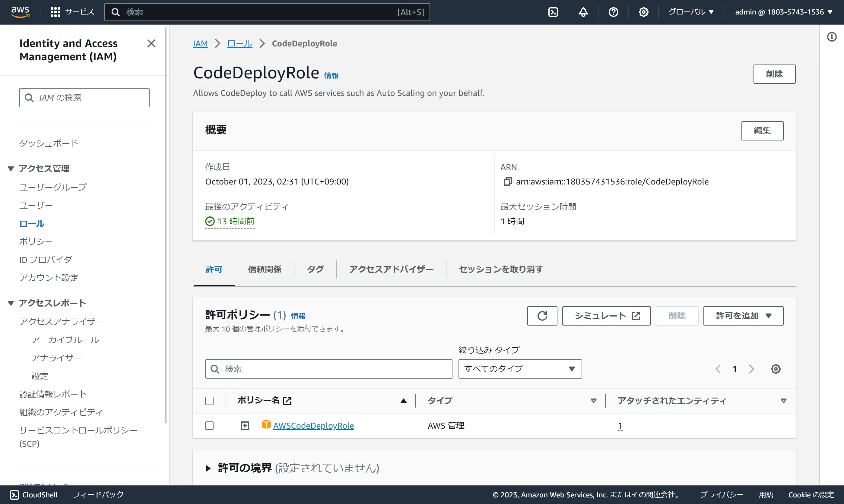Expand AWSCodeDeployRole policy details with plus icon
The width and height of the screenshot is (844, 504).
pyautogui.click(x=244, y=425)
